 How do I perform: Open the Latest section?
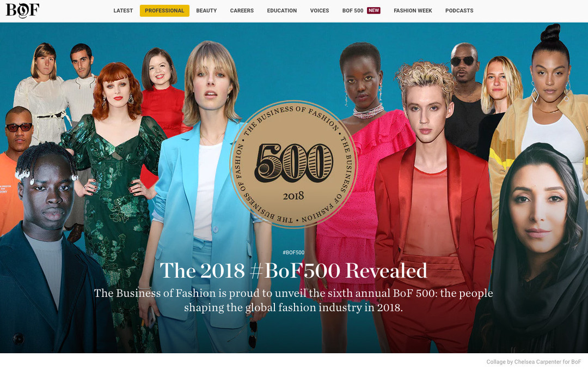click(x=123, y=10)
